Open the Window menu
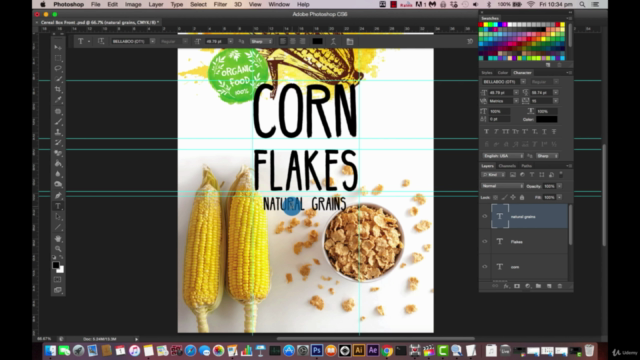Viewport: 640px width, 360px height. (x=279, y=4)
